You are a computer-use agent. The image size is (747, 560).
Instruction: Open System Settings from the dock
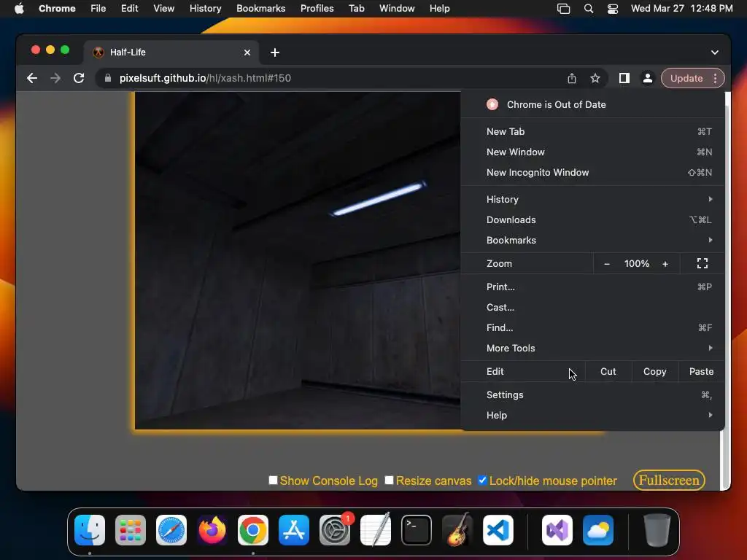(x=335, y=530)
